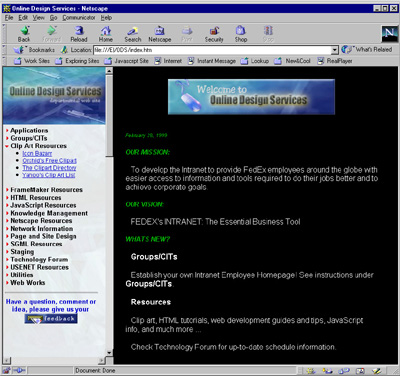Click the Instant Message toolbar shortcut
The height and width of the screenshot is (376, 400).
tap(212, 61)
